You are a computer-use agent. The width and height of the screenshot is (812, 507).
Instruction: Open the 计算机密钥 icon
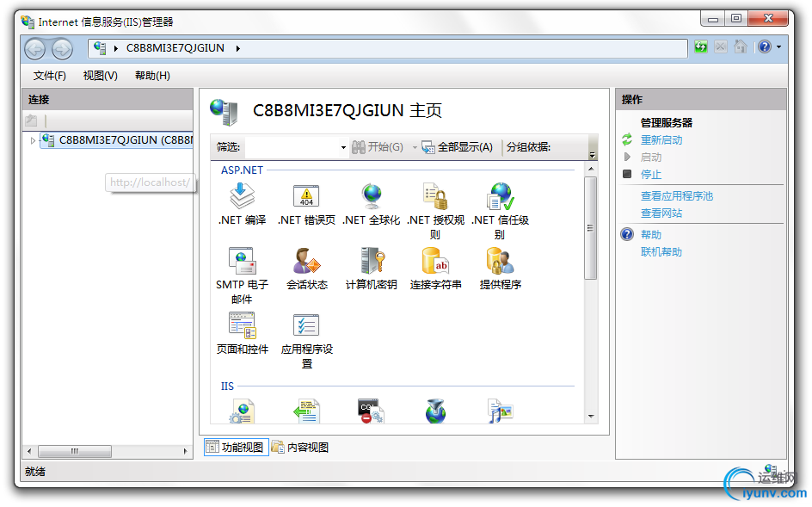coord(372,261)
